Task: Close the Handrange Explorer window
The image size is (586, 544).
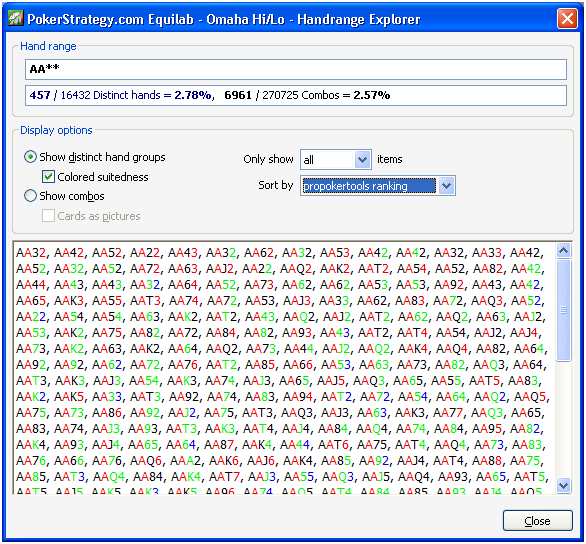Action: point(567,18)
